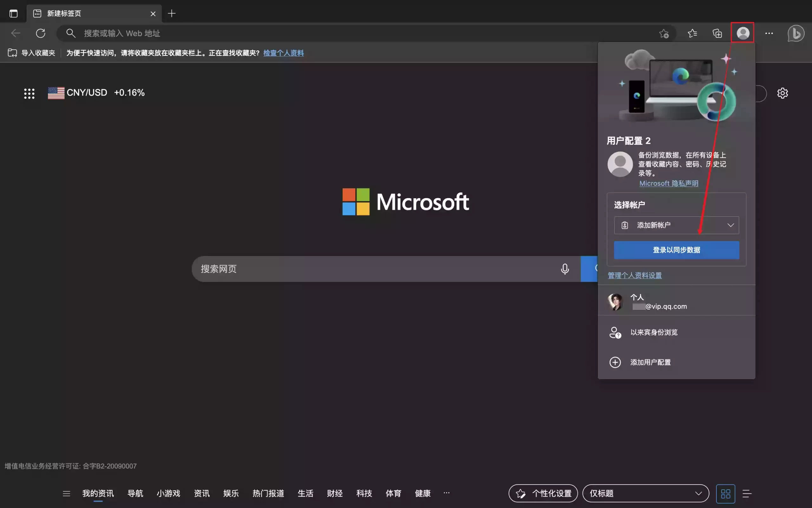812x508 pixels.
Task: Click the back navigation arrow
Action: [16, 33]
